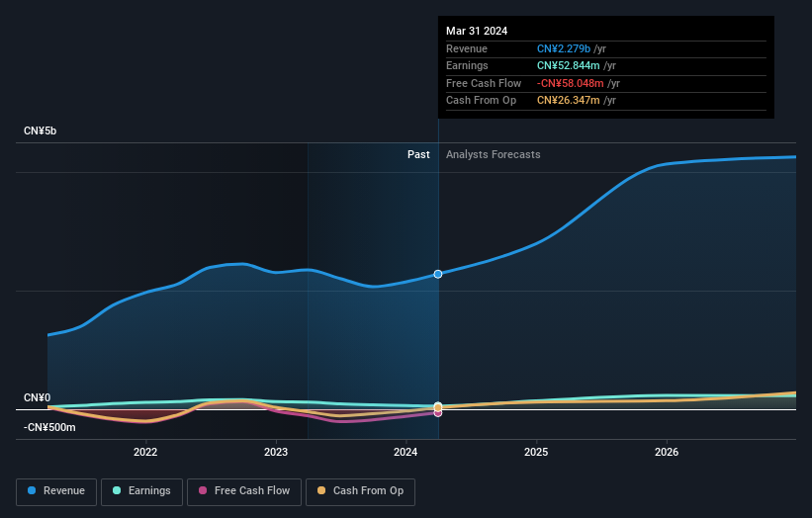812x518 pixels.
Task: Toggle the Cash From Op legend button
Action: (x=360, y=491)
